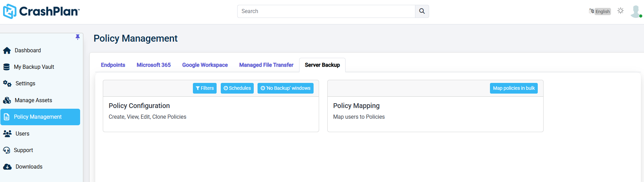Image resolution: width=644 pixels, height=182 pixels.
Task: Open the English language selector
Action: tap(600, 11)
